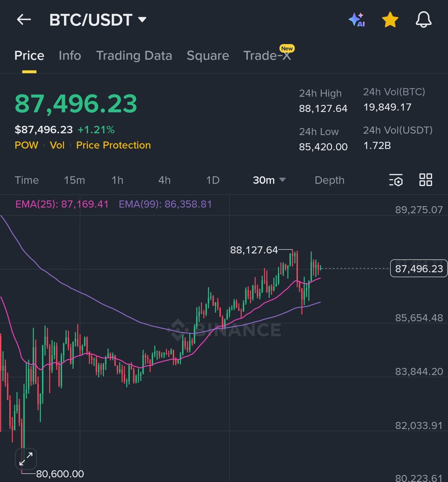Tap the $87,496.23 USD price text

pyautogui.click(x=44, y=130)
